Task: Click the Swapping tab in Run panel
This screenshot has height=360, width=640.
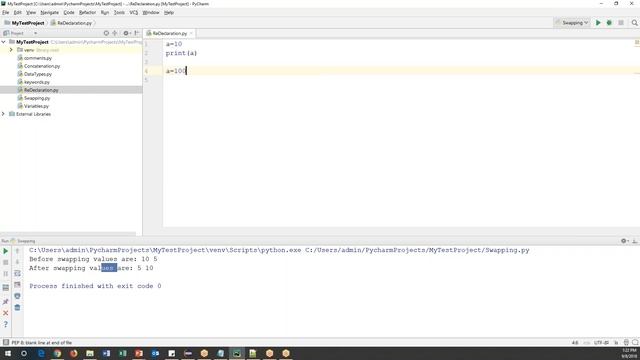Action: coord(23,241)
